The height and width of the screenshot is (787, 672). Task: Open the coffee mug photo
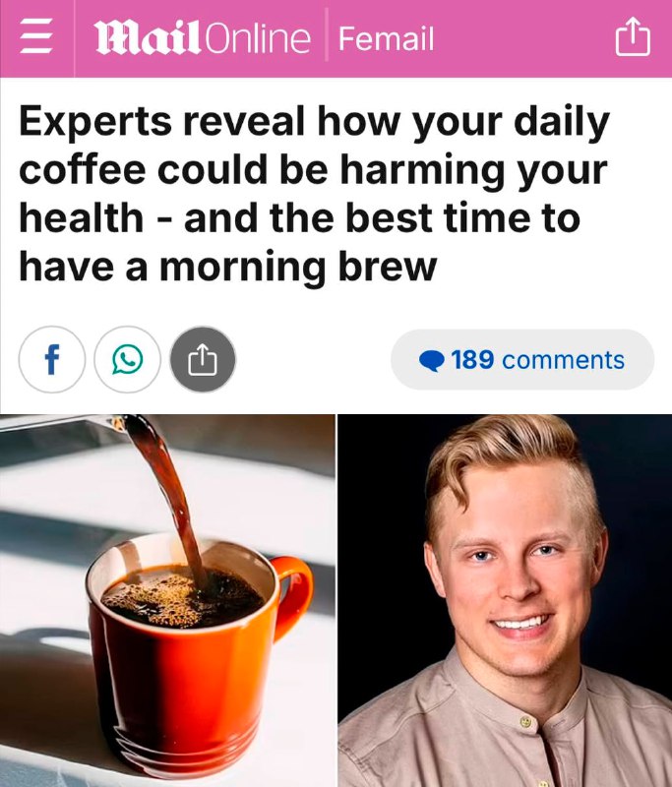[x=167, y=601]
